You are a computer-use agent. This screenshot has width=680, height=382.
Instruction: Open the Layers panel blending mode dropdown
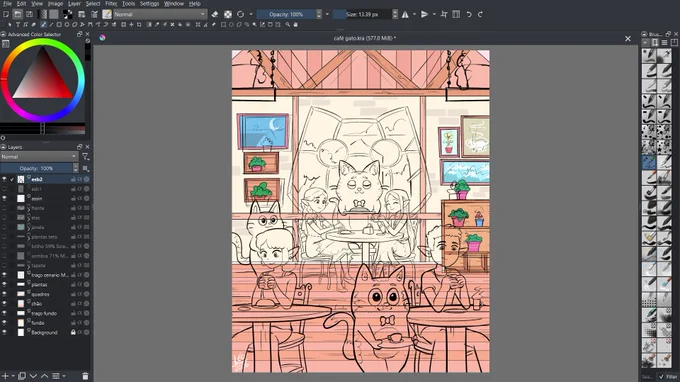(39, 157)
